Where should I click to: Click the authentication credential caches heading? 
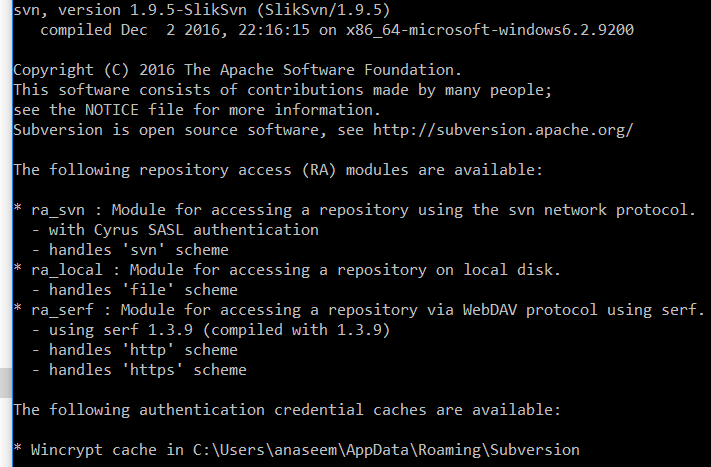pyautogui.click(x=287, y=410)
